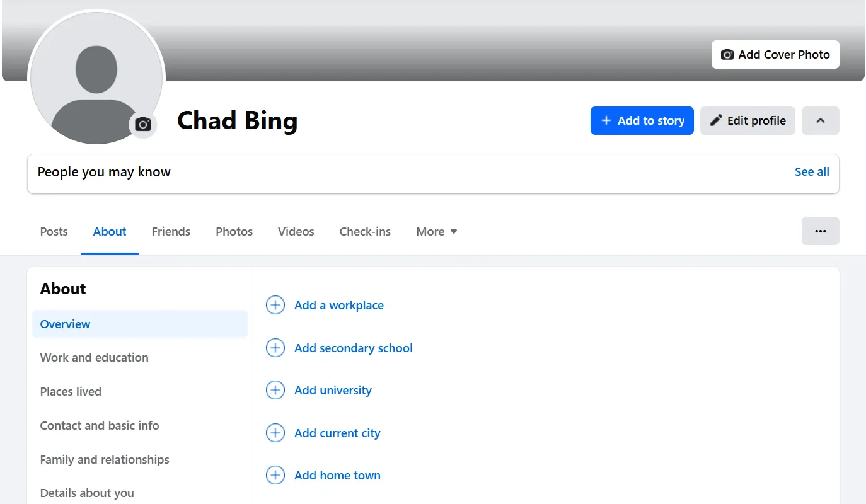This screenshot has height=504, width=866.
Task: Click the camera icon on profile picture
Action: 143,125
